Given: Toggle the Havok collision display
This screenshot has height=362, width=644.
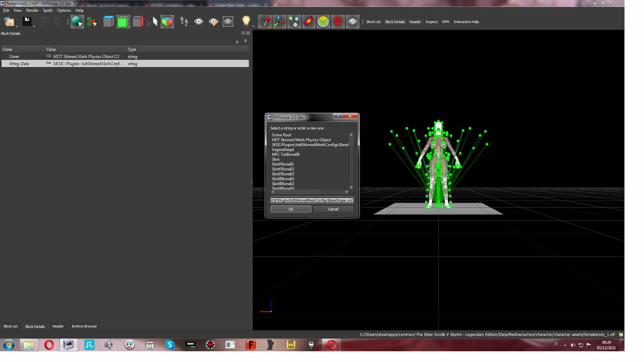Looking at the screenshot, I should [309, 22].
